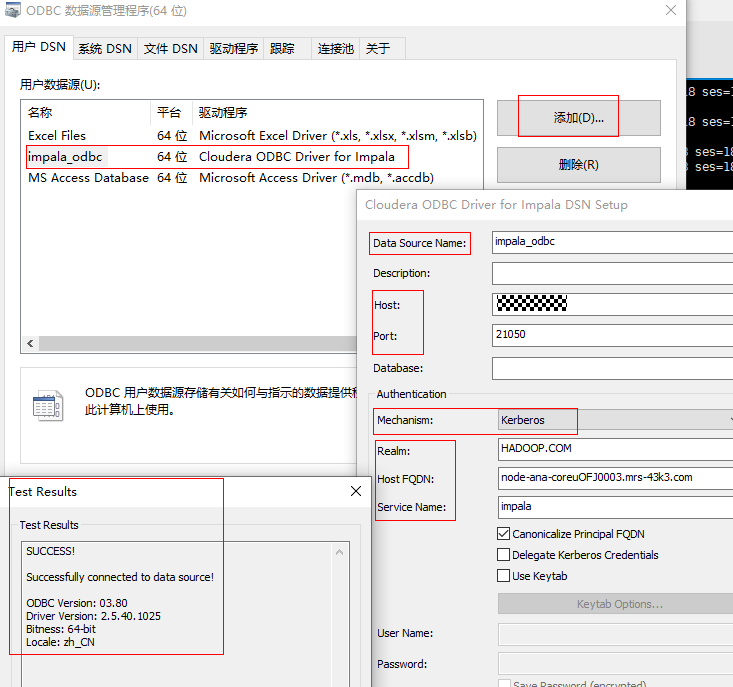Close the Test Results dialog
This screenshot has width=733, height=687.
pyautogui.click(x=356, y=491)
